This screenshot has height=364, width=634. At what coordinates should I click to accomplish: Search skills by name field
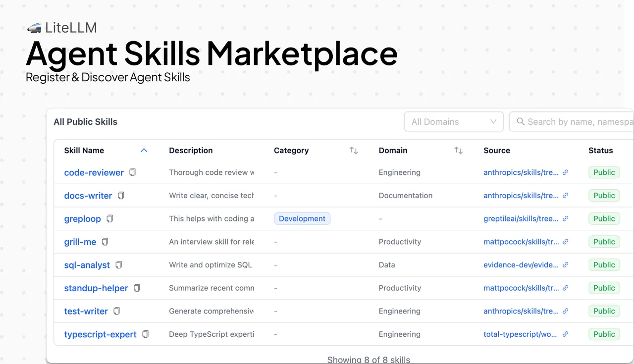coord(572,121)
